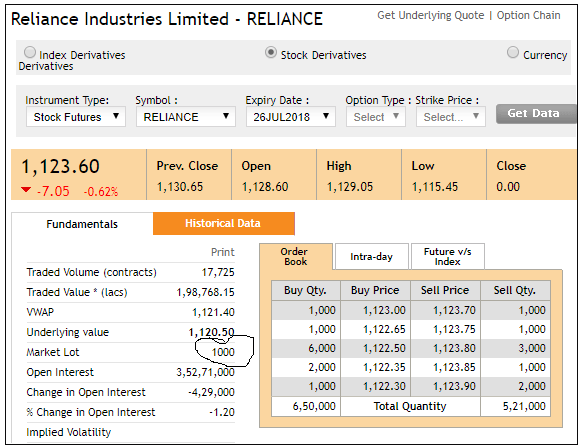The image size is (582, 448).
Task: Click buy price 1,123.00 in order book
Action: (x=384, y=310)
